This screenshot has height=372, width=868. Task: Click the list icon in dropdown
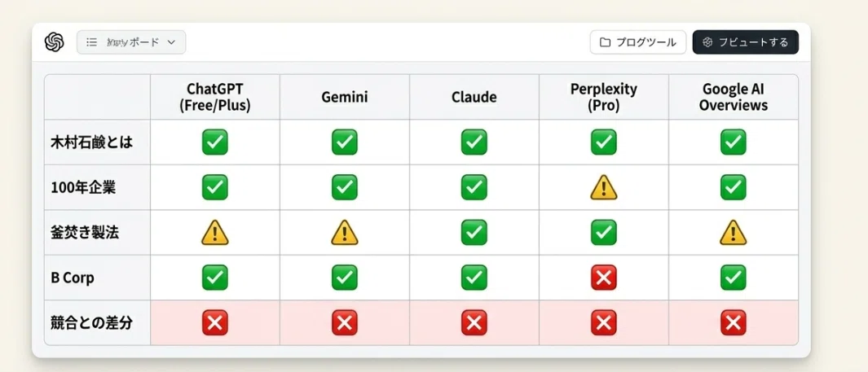92,42
